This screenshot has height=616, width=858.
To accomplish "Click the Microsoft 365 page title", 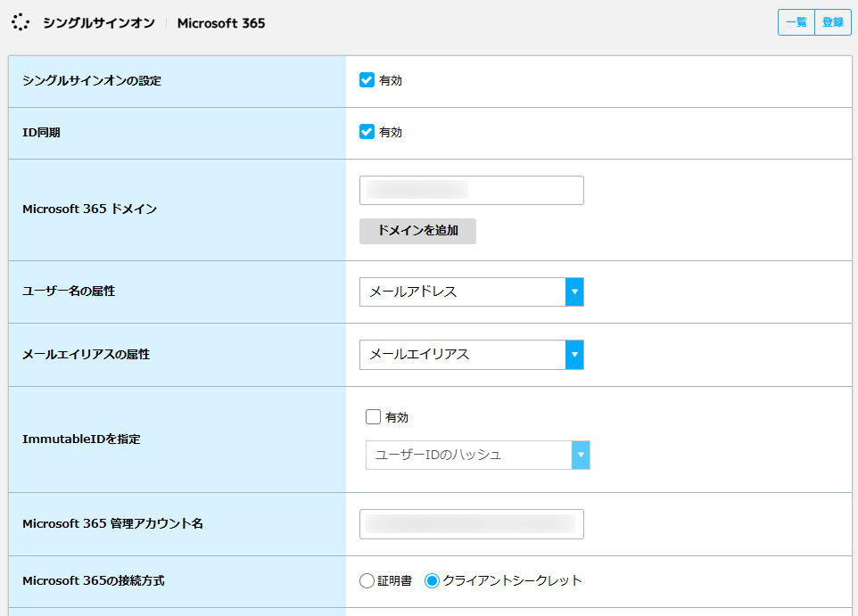I will pyautogui.click(x=221, y=23).
